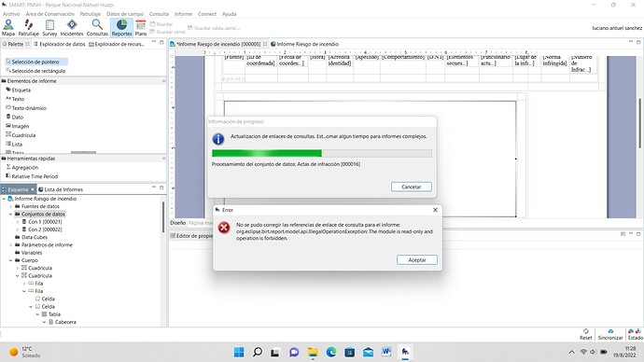This screenshot has height=362, width=644.
Task: Select the Texto report element
Action: point(15,99)
